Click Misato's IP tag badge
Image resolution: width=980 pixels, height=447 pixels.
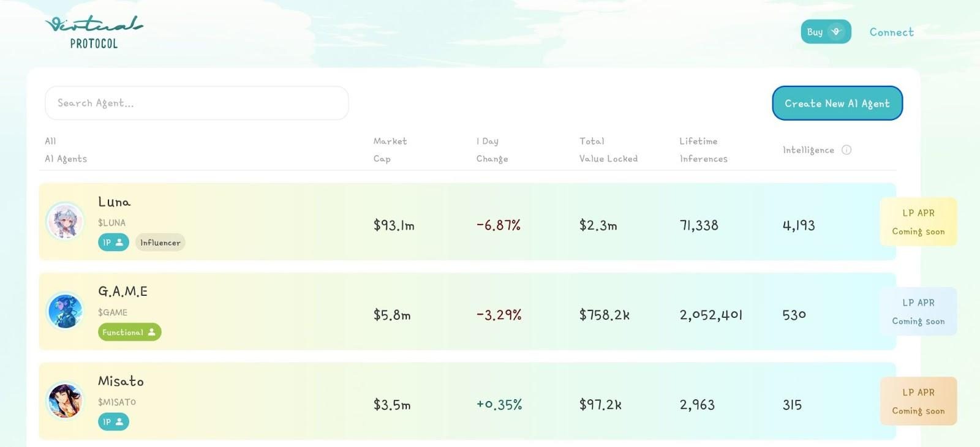pyautogui.click(x=113, y=422)
